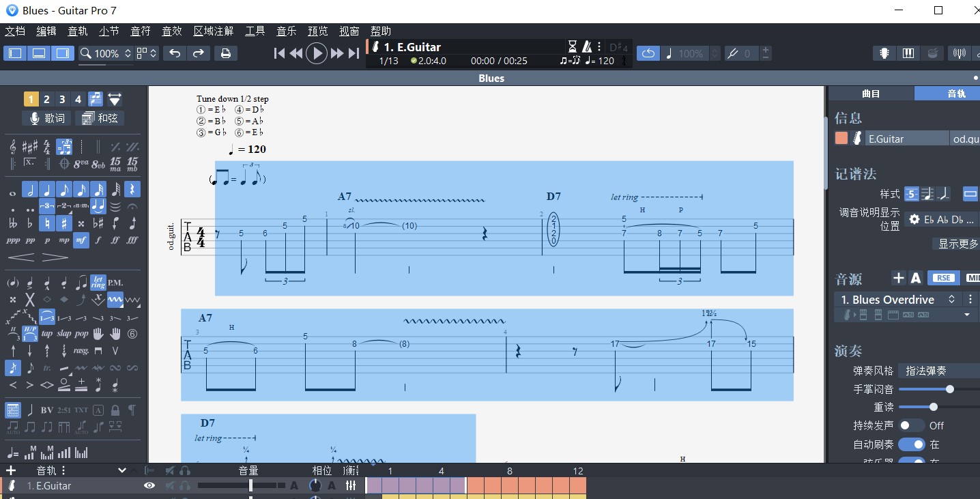
Task: Click the 手掌闷音 slider handle
Action: coord(949,389)
